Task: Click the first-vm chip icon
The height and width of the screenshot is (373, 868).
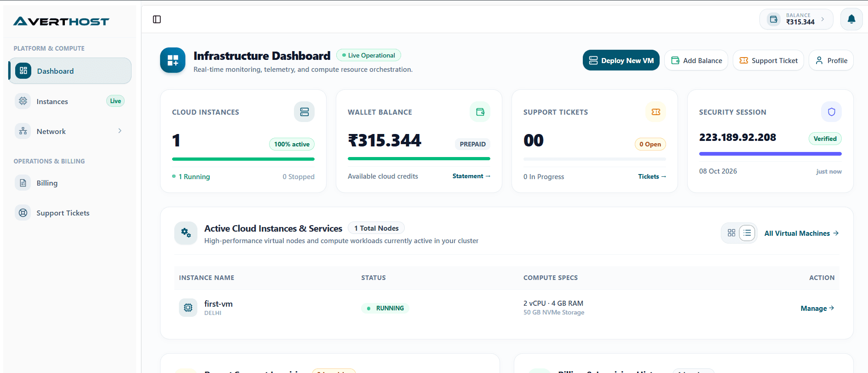Action: [188, 308]
